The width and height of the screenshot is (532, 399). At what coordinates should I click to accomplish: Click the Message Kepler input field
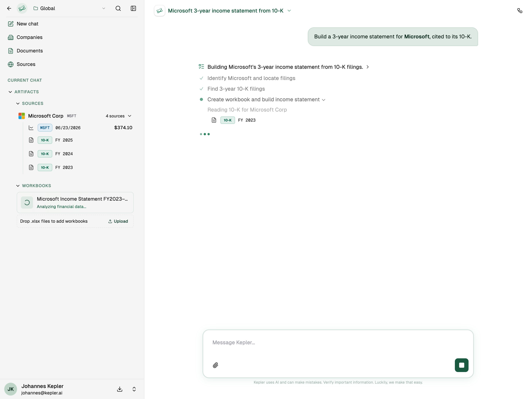tap(338, 343)
